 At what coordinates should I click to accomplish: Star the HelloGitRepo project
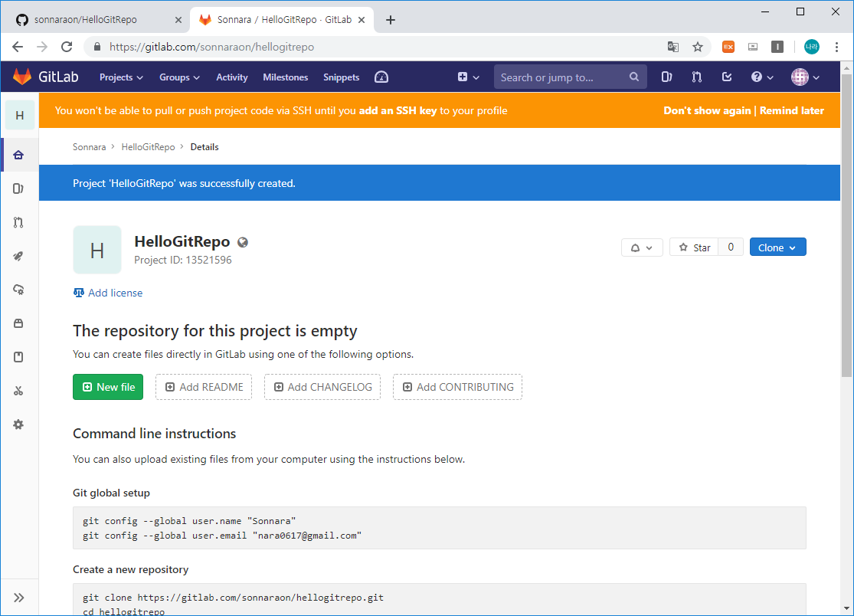point(694,247)
